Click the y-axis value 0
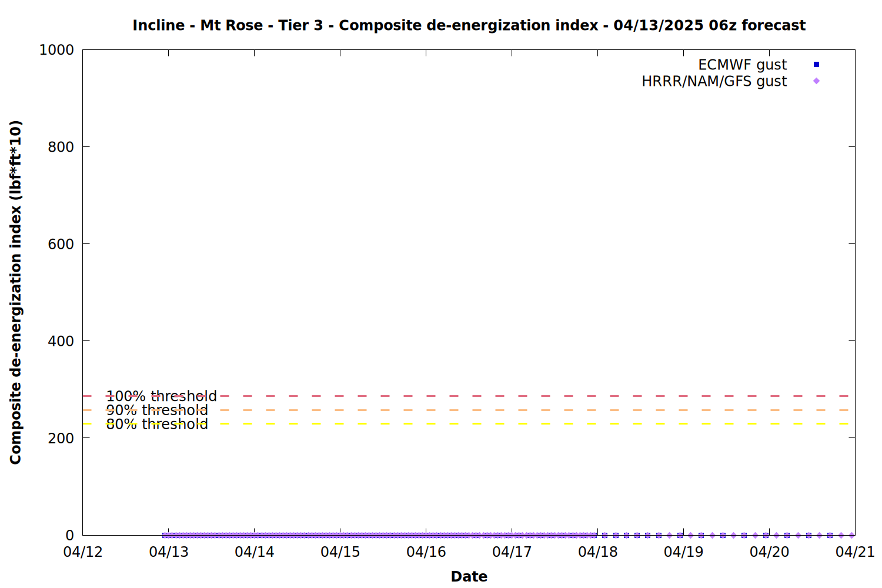Viewport: 882px width, 588px height. [x=70, y=535]
